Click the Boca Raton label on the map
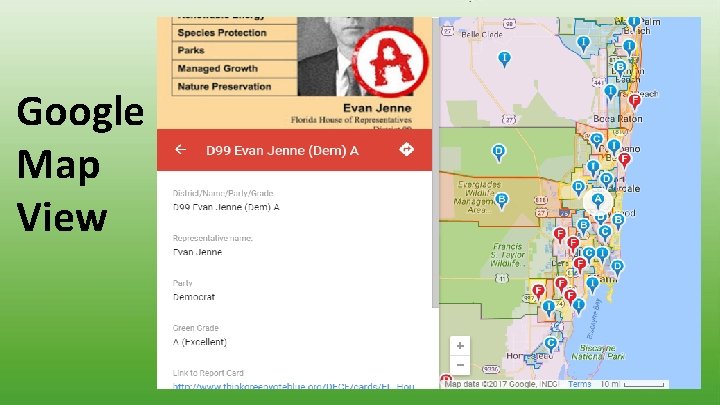Viewport: 720px width, 405px height. tap(618, 119)
